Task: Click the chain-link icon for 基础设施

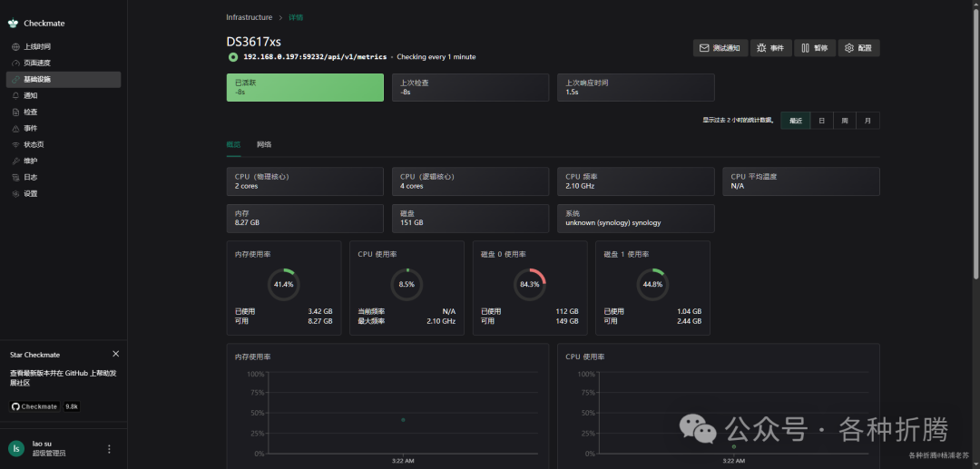Action: click(15, 79)
